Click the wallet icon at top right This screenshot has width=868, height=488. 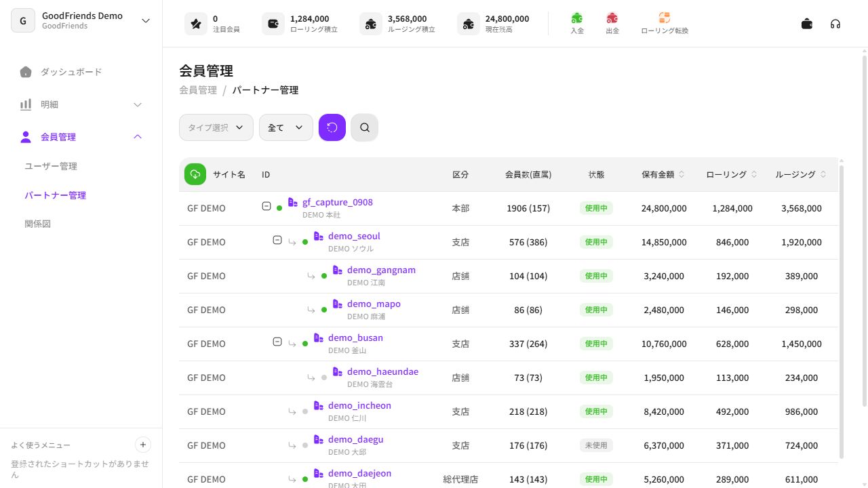(807, 24)
